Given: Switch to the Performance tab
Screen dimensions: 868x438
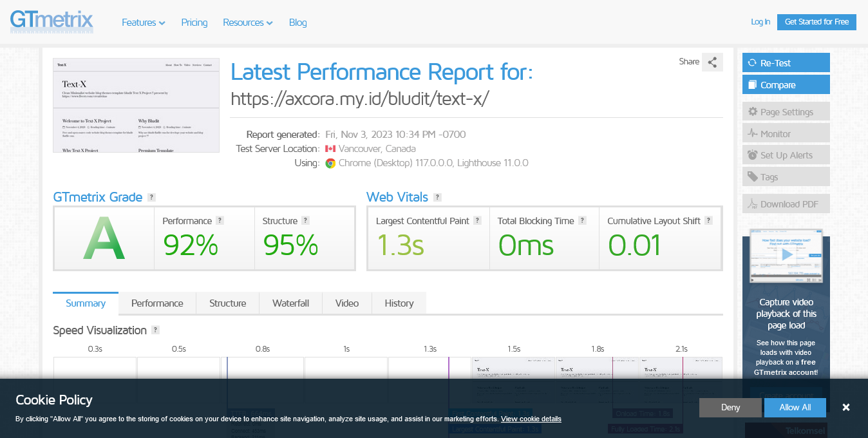Looking at the screenshot, I should pyautogui.click(x=157, y=303).
